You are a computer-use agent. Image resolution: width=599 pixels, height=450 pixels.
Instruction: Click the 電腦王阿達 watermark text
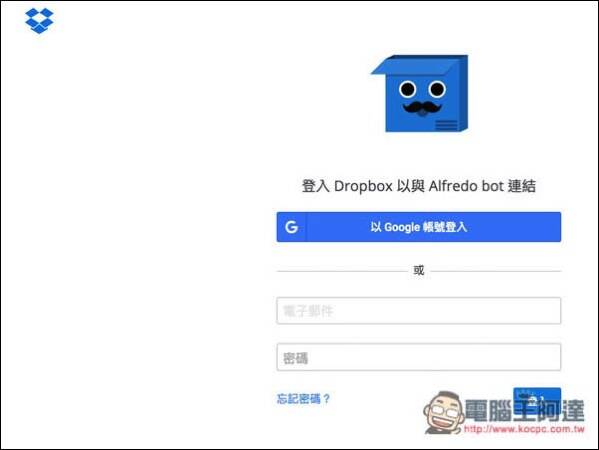pos(525,410)
